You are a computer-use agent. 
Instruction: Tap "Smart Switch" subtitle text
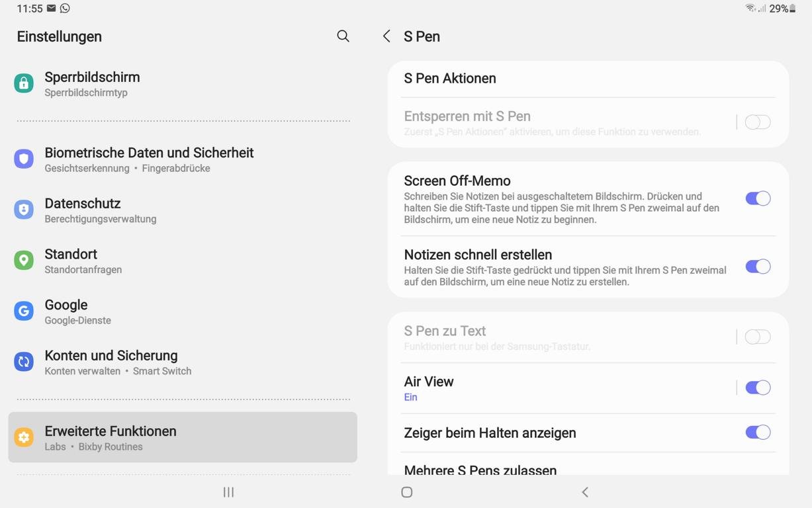[162, 372]
